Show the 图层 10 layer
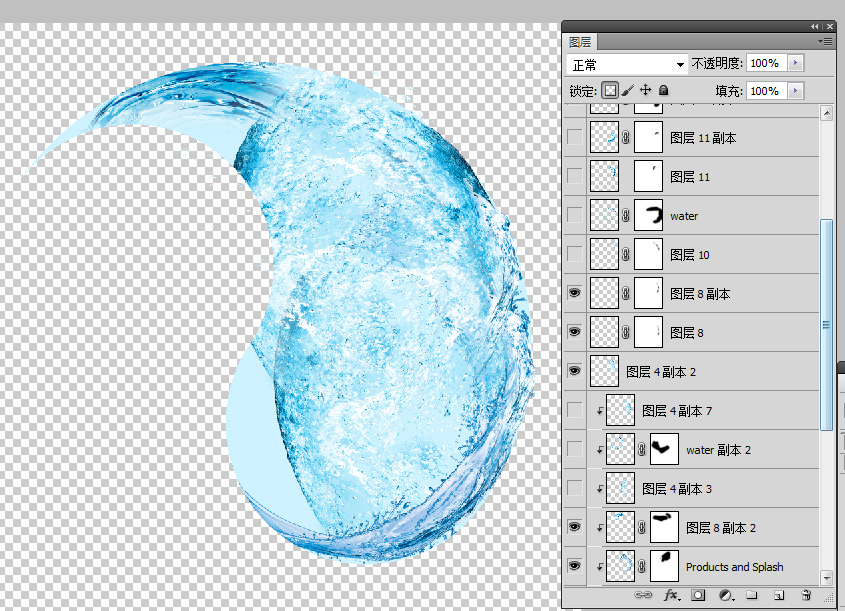The height and width of the screenshot is (611, 845). 575,254
